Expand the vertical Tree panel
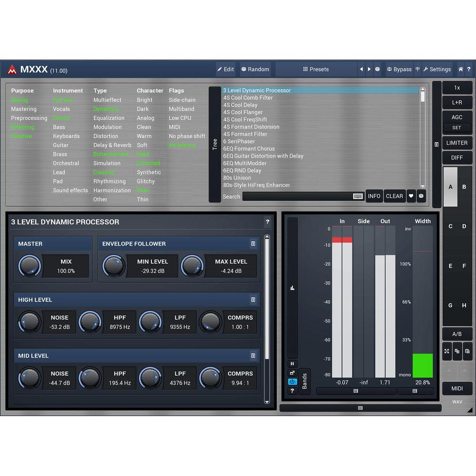 (x=215, y=144)
